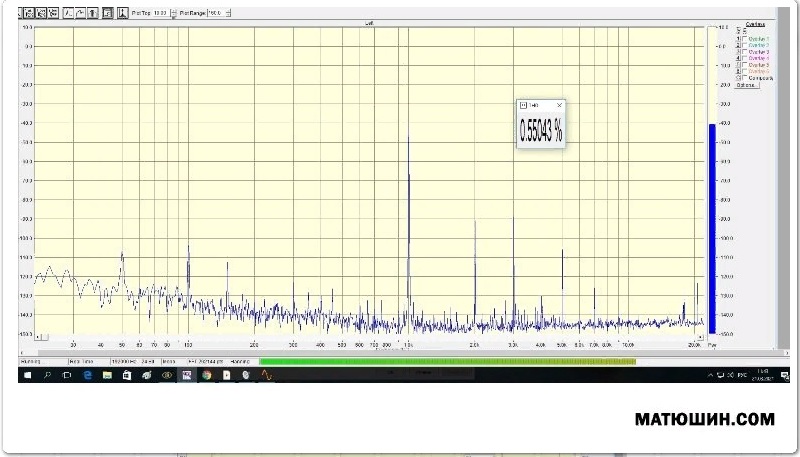Open Microsoft Edge from the taskbar
This screenshot has width=800, height=457.
coord(88,375)
